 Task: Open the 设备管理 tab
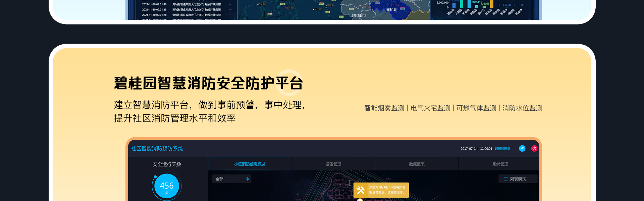pos(333,164)
